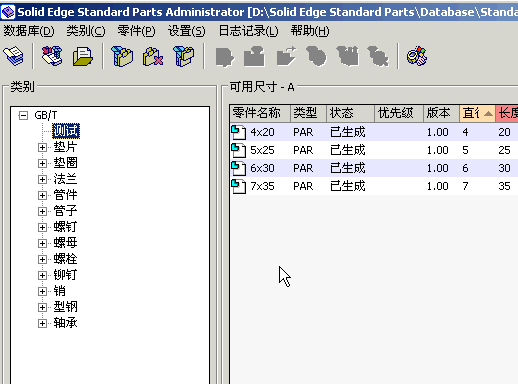Click the length value 20 in row 4x20
The height and width of the screenshot is (384, 518).
point(504,132)
